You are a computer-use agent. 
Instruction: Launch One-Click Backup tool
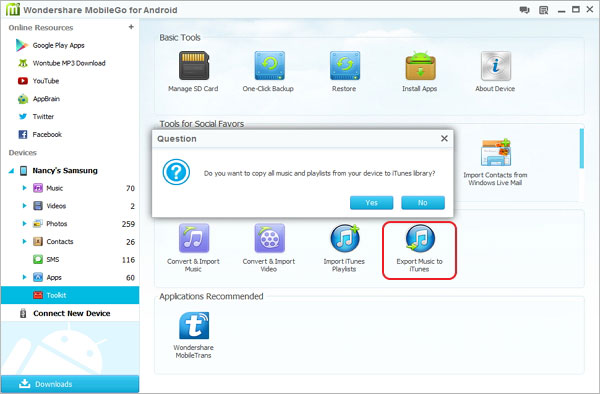click(269, 72)
